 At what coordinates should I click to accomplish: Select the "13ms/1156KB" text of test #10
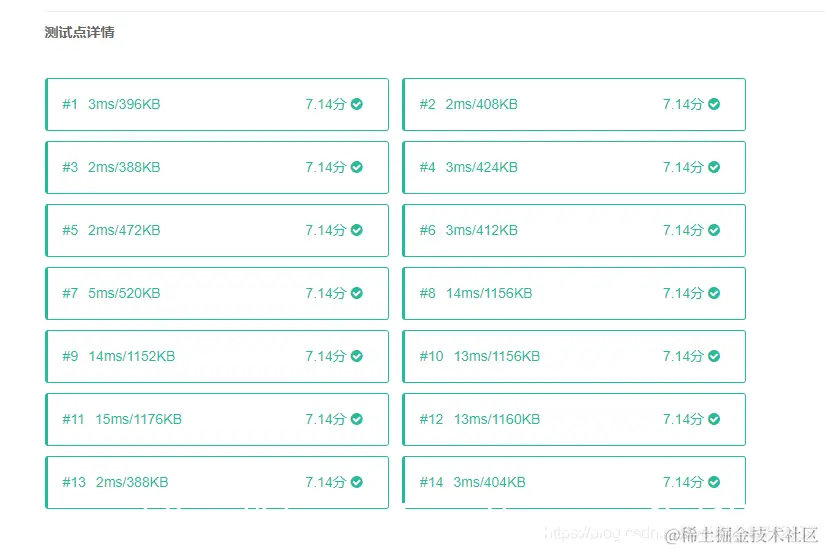[x=497, y=356]
